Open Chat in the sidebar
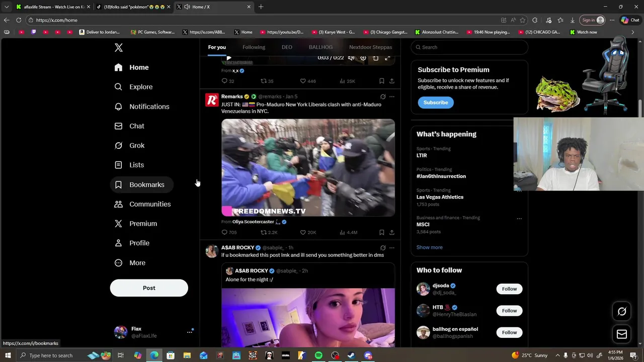644x362 pixels. coord(129,126)
